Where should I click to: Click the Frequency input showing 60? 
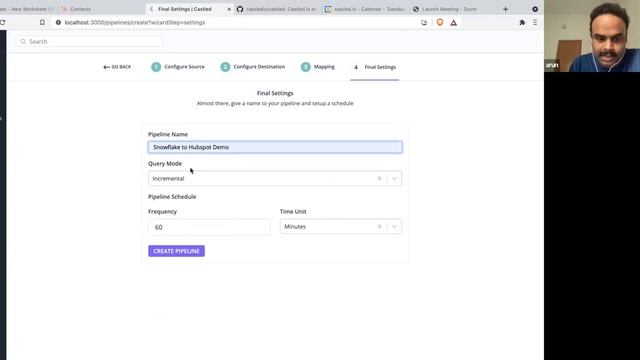tap(209, 227)
